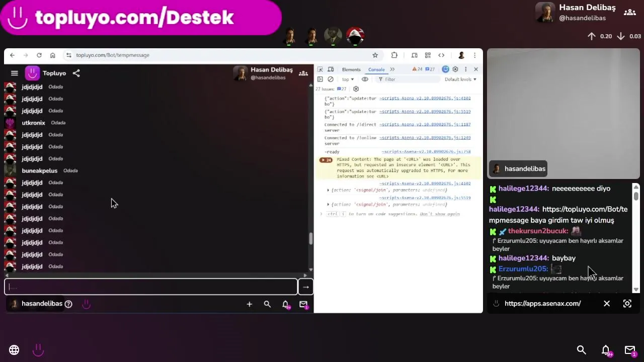Click the console Filter field

(408, 79)
